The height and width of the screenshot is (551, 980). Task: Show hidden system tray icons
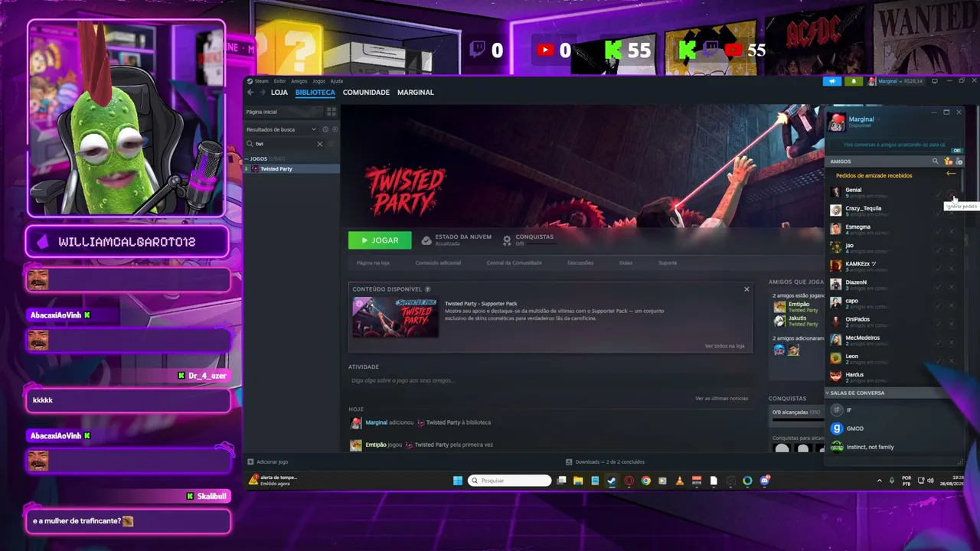[879, 481]
